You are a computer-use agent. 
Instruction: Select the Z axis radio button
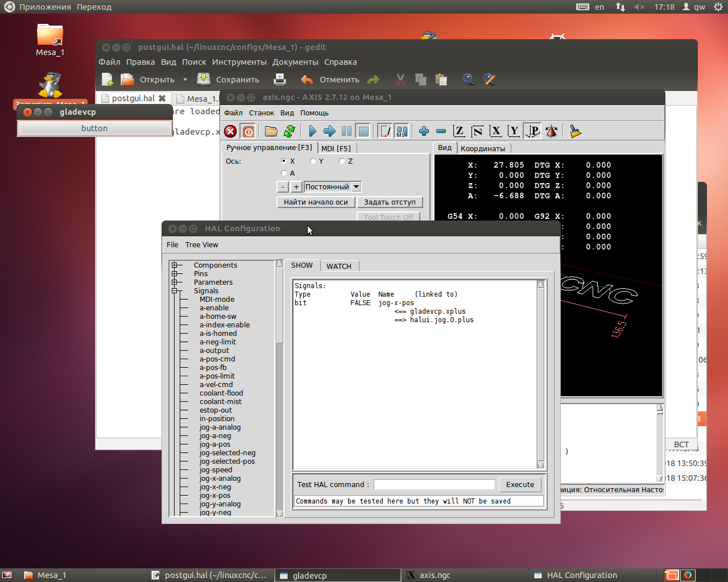tap(342, 161)
